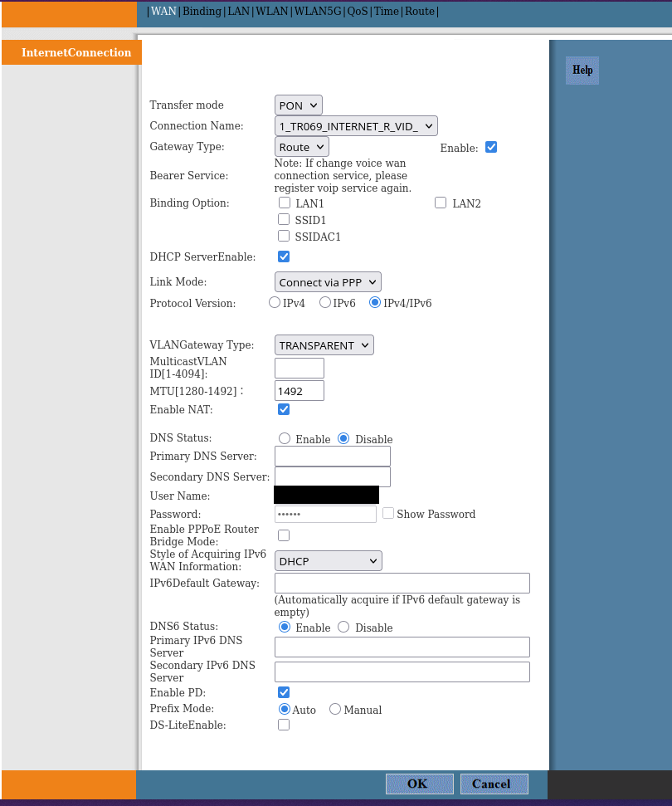Open the Help panel
The width and height of the screenshot is (672, 806).
[x=582, y=71]
